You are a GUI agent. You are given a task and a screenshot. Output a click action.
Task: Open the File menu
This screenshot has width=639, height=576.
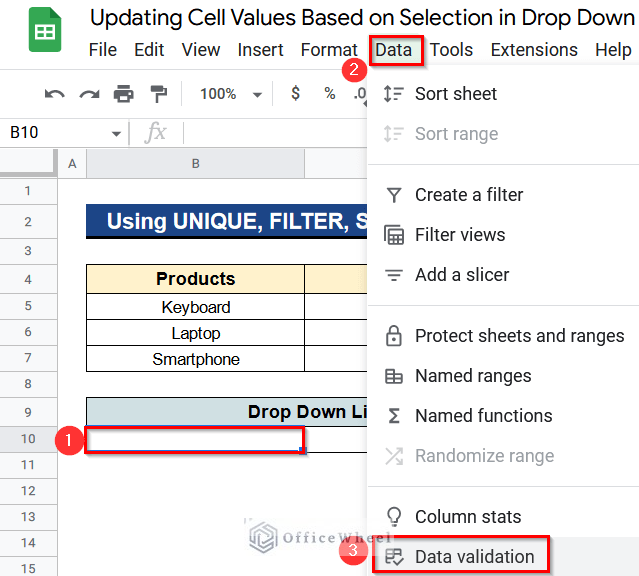pos(103,50)
